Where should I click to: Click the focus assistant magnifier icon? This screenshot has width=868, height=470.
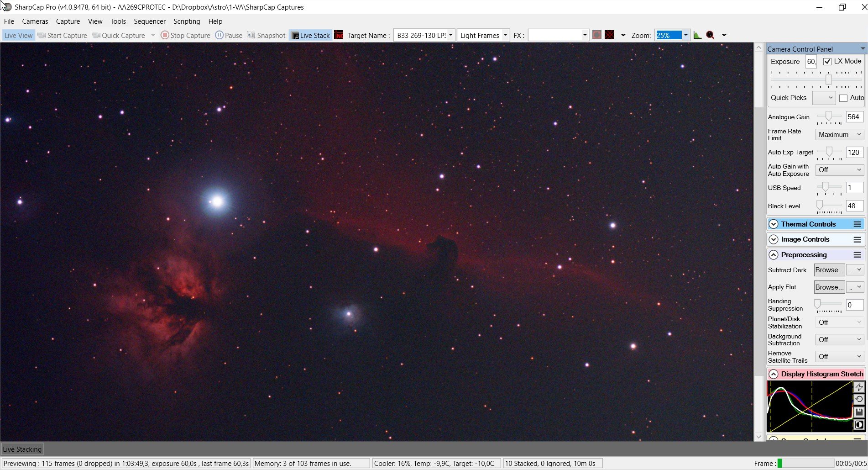pos(710,35)
